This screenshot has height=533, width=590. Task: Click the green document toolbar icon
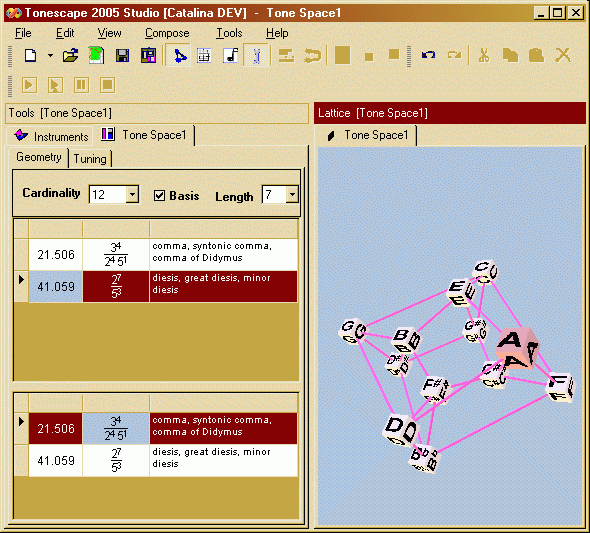pos(96,56)
